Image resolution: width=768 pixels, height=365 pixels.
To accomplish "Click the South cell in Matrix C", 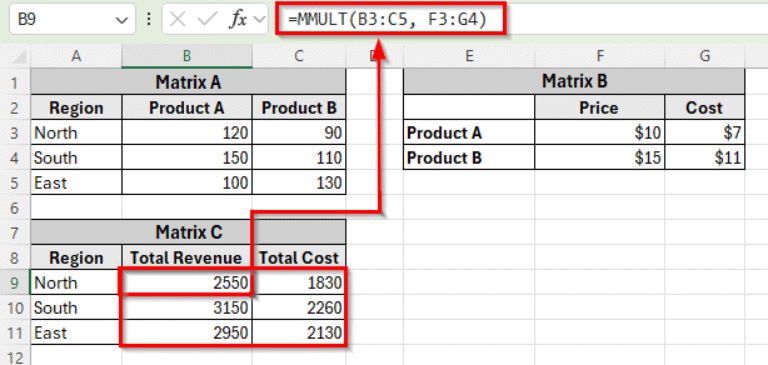I will (x=76, y=308).
